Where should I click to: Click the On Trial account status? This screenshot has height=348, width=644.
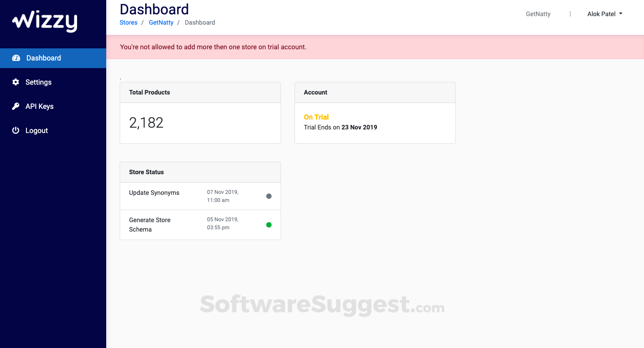click(316, 117)
